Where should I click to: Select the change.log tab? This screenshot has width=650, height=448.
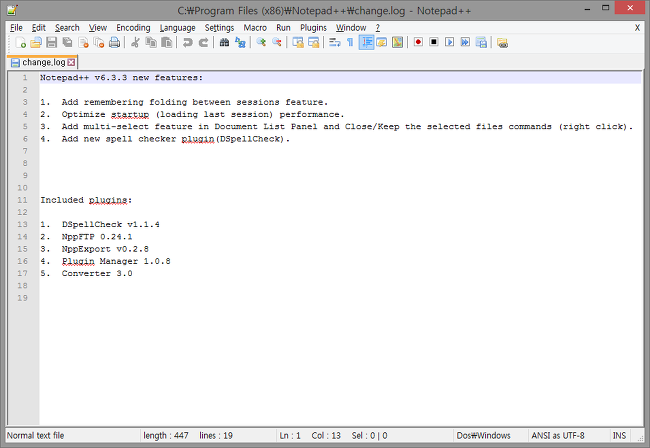(x=44, y=62)
